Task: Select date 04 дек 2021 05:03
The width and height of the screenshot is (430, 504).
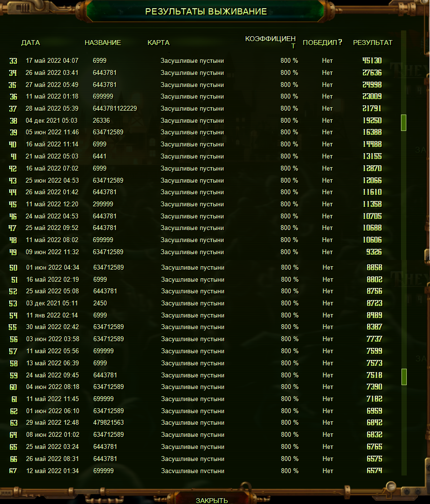Action: click(51, 120)
